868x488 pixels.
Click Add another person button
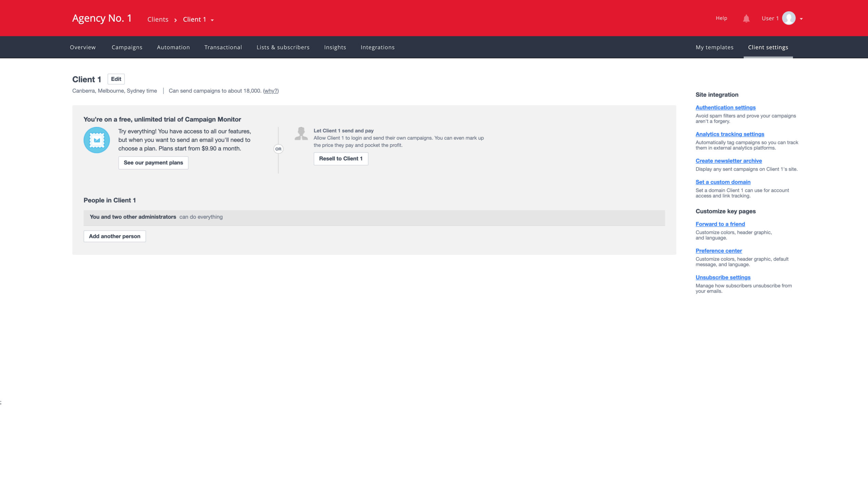click(x=115, y=236)
